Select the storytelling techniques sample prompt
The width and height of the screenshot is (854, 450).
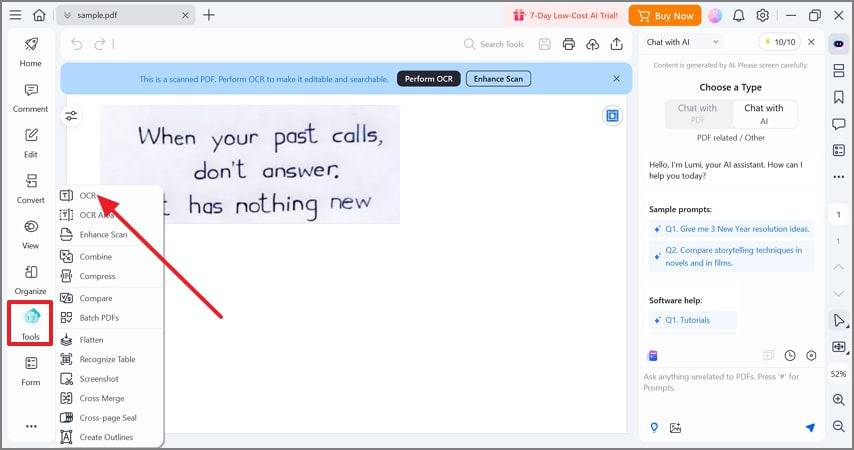[x=731, y=257]
